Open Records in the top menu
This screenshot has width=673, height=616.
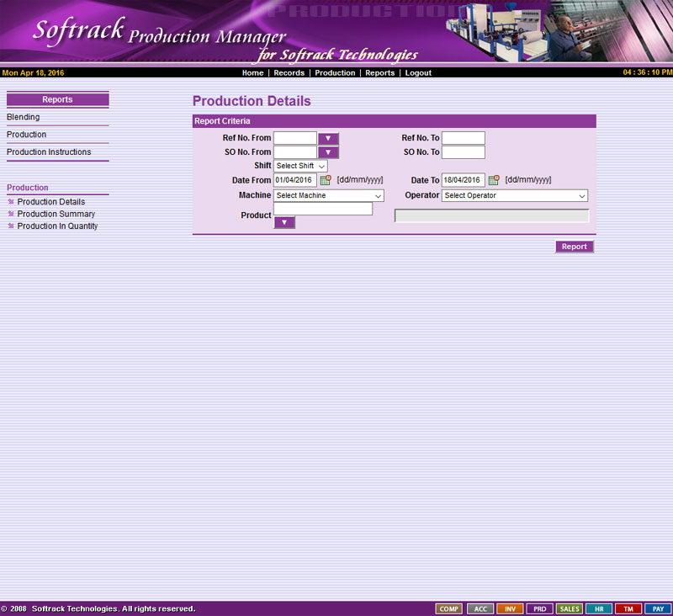(x=289, y=73)
